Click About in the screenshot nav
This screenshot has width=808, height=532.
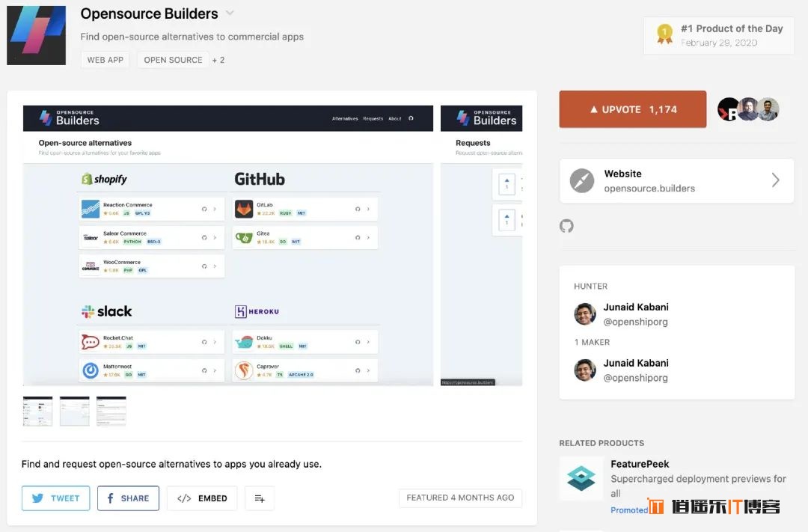[x=395, y=118]
